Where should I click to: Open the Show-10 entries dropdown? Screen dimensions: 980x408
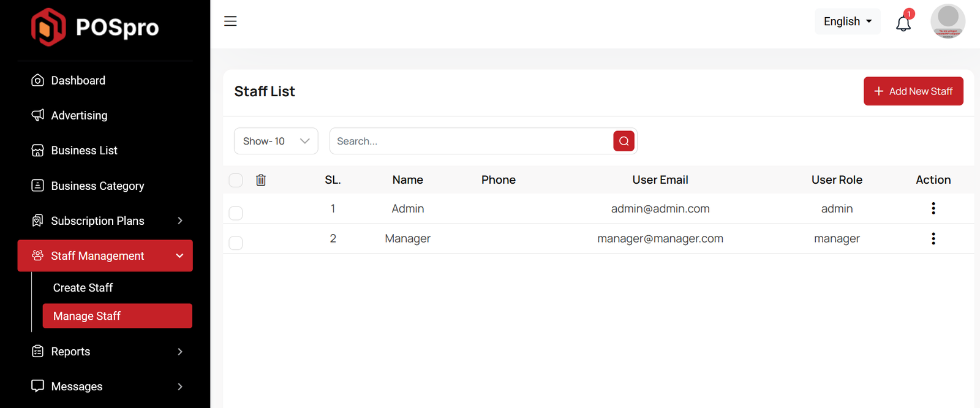[276, 141]
